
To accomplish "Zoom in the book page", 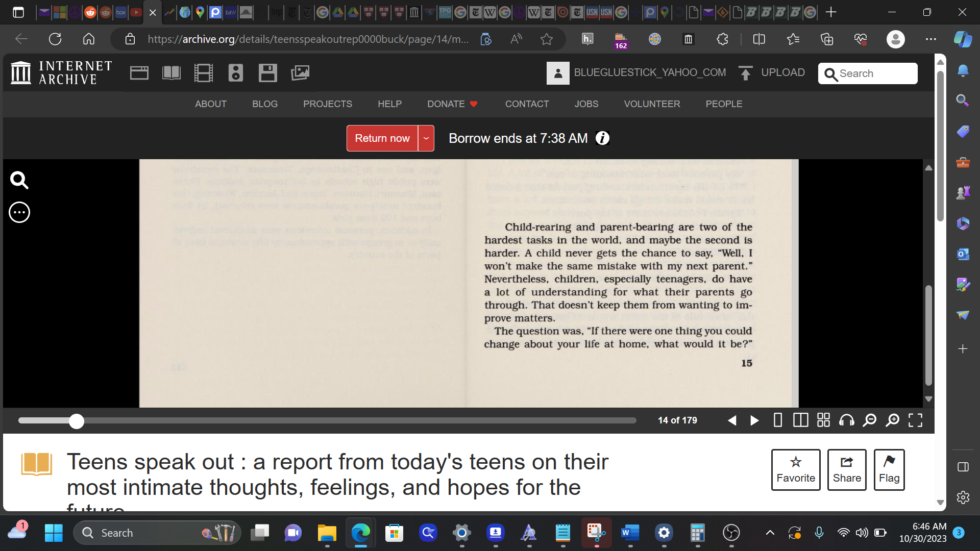I will (892, 420).
